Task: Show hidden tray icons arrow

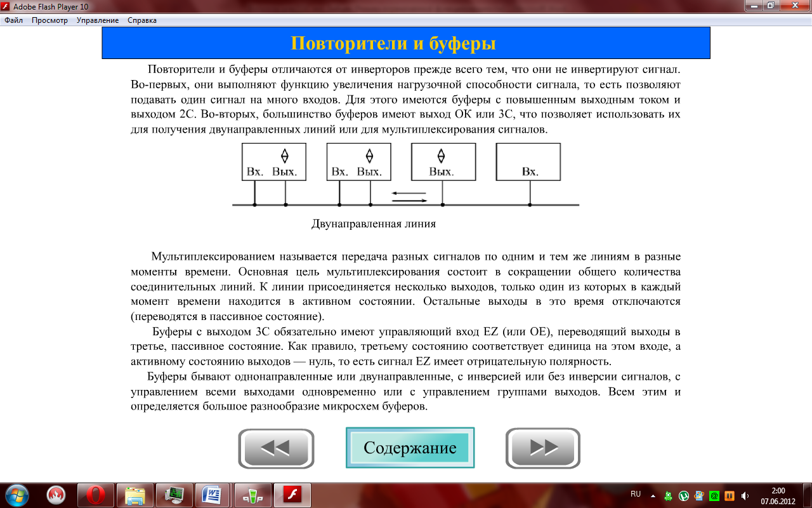Action: click(654, 495)
